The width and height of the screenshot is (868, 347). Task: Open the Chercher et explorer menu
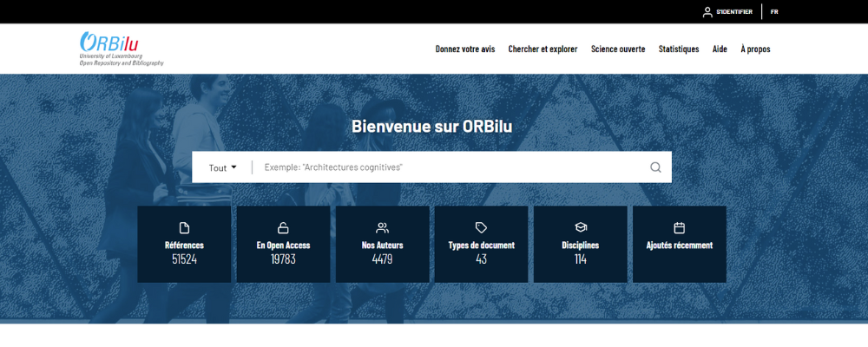point(542,49)
